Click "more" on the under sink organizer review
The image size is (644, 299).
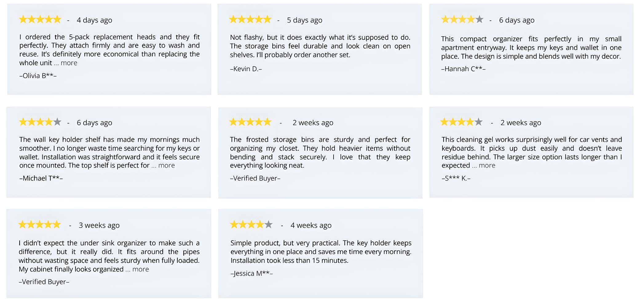(x=140, y=269)
